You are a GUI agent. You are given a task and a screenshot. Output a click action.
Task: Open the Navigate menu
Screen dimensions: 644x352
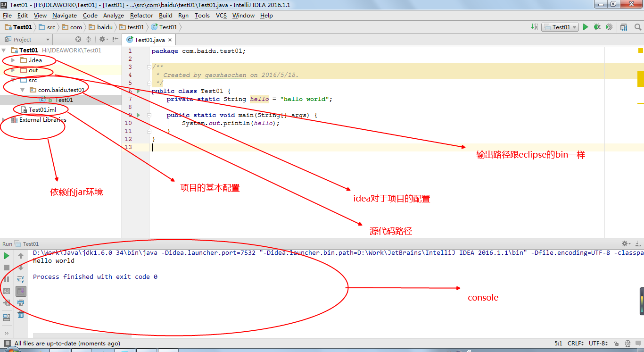tap(65, 16)
